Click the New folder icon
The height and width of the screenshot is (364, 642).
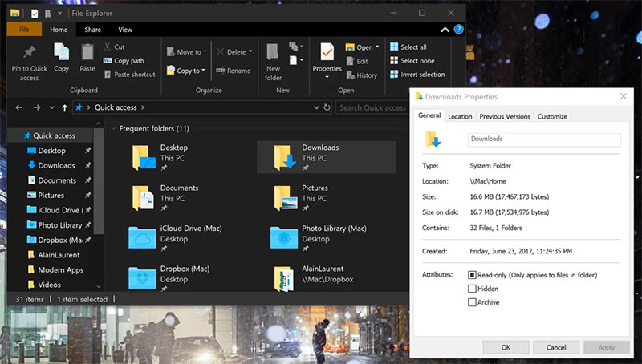(x=274, y=53)
